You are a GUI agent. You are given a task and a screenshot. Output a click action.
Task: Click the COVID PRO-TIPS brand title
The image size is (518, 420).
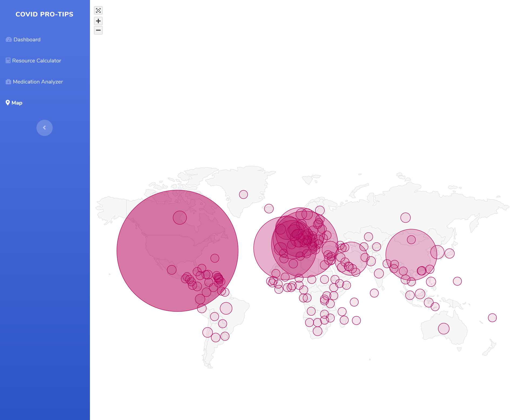(45, 14)
